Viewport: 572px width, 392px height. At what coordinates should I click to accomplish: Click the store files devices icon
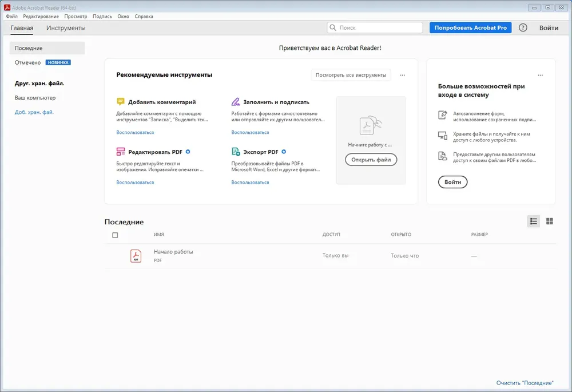[443, 136]
